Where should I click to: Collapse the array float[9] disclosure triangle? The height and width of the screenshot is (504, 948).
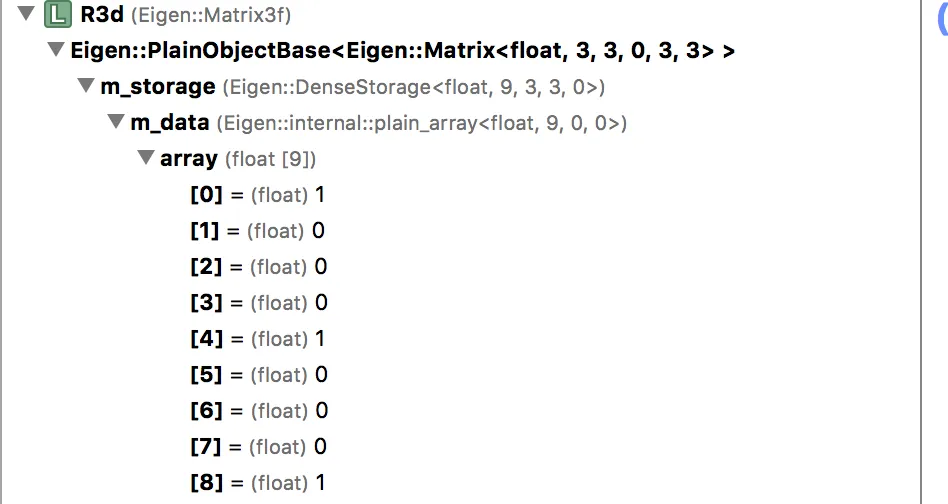click(146, 157)
